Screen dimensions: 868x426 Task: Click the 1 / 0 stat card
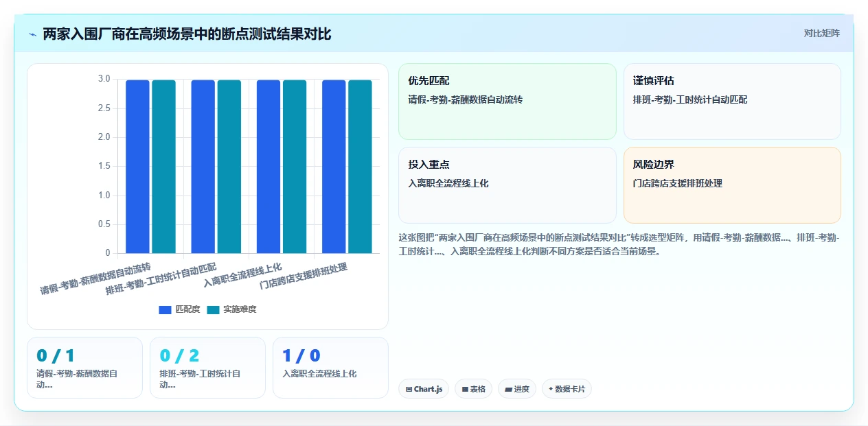(x=330, y=368)
